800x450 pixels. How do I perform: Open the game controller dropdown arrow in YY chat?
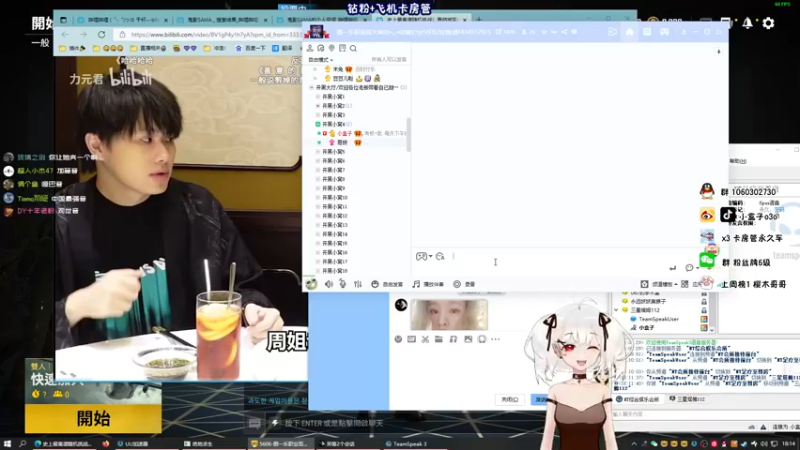pos(431,256)
